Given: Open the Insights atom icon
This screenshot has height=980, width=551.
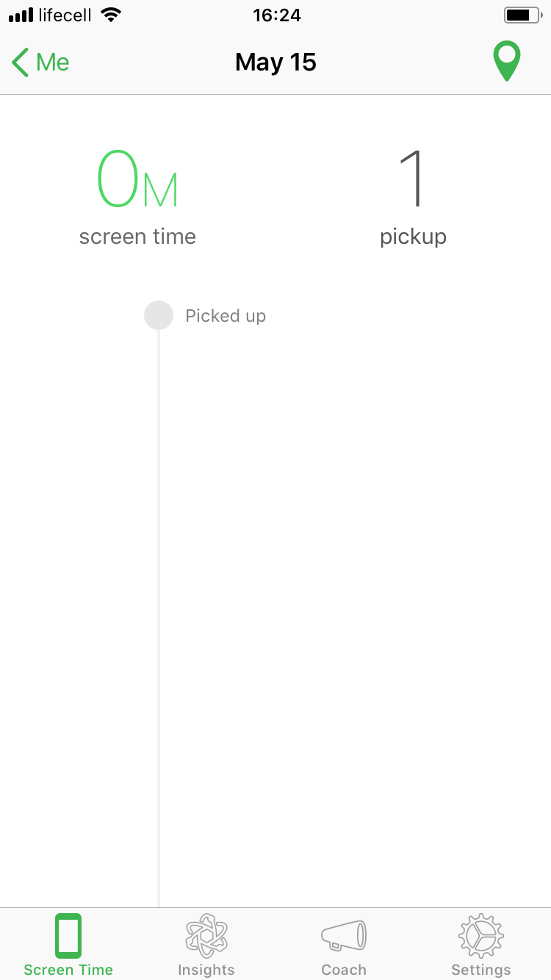Looking at the screenshot, I should click(206, 935).
